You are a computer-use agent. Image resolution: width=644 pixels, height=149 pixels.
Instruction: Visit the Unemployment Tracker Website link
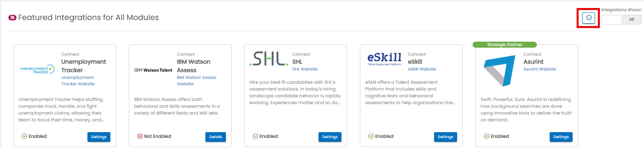click(78, 81)
